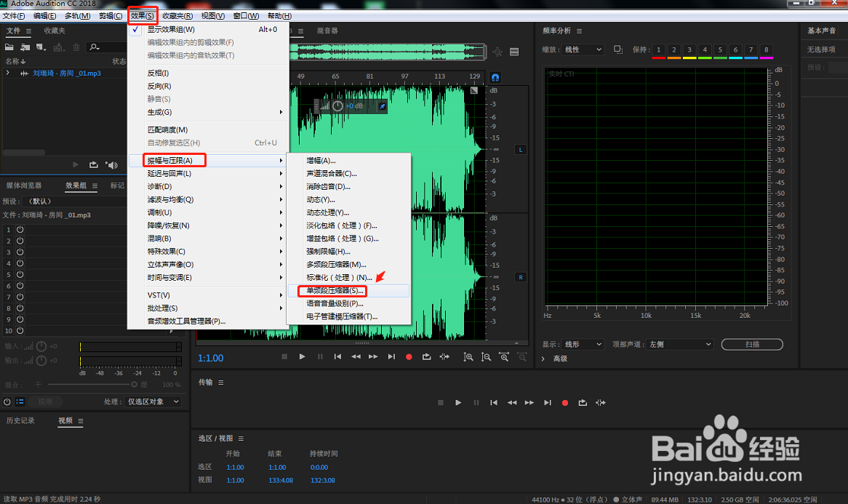Click the waveform icon of 刘瑞琦 - 房间 _01.mp3

(24, 73)
